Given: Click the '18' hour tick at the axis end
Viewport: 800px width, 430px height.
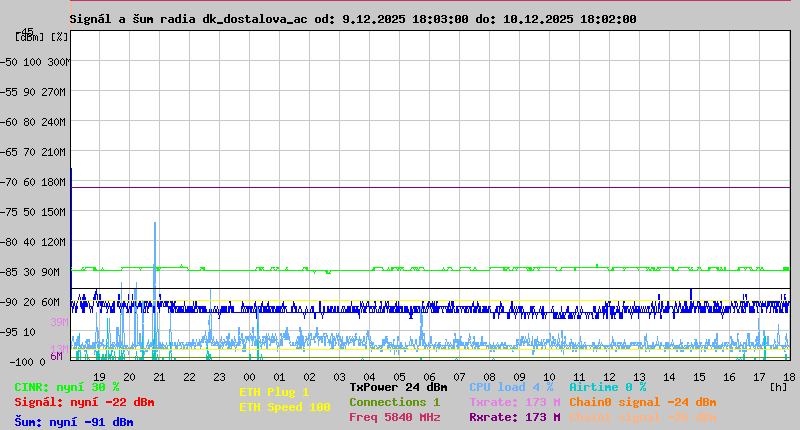Looking at the screenshot, I should pos(789,377).
